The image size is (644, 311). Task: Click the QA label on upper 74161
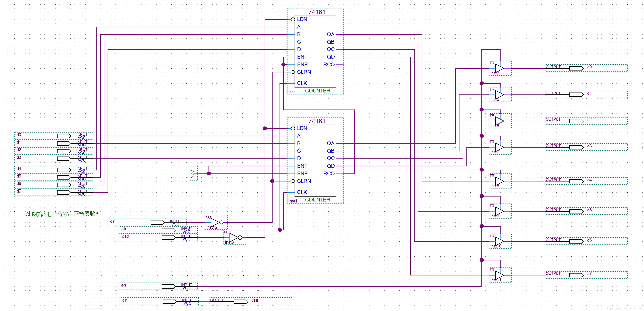click(330, 35)
